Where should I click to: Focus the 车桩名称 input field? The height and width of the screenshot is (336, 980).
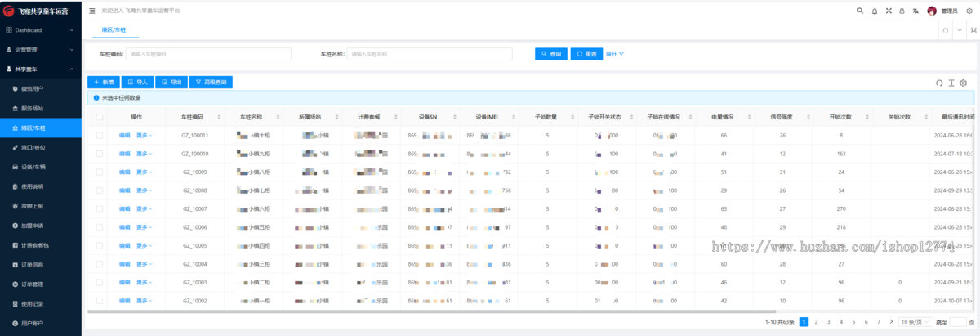click(429, 54)
